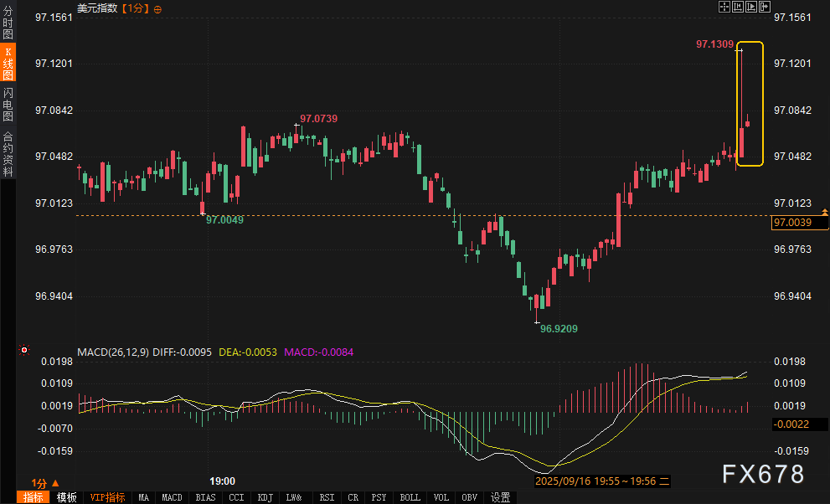Click the red target icon left of MACD panel

tap(24, 350)
